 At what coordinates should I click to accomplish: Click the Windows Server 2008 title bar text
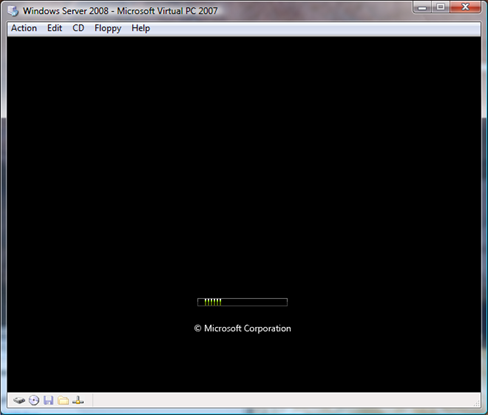[120, 11]
